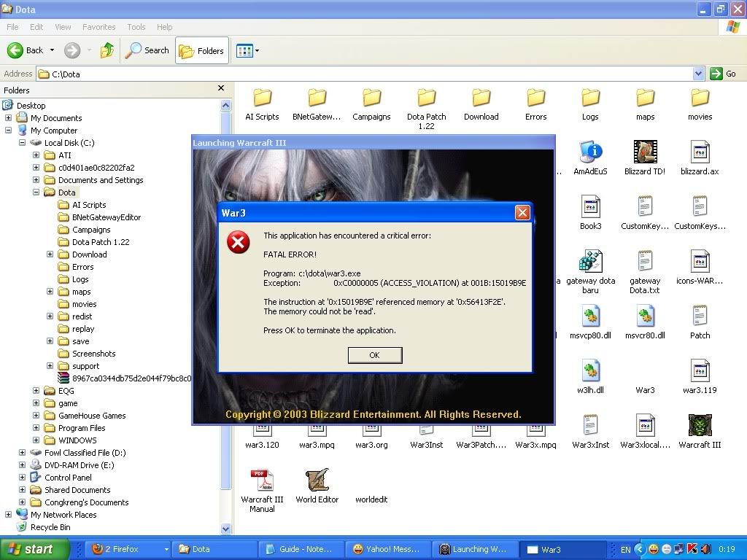Select the msvcr80.dll file
This screenshot has height=560, width=747.
click(x=645, y=316)
